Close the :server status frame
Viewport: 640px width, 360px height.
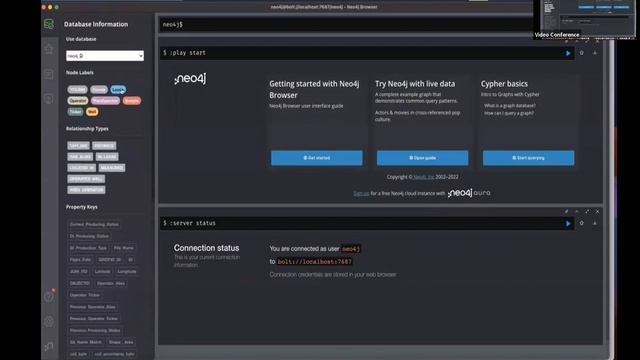(597, 211)
